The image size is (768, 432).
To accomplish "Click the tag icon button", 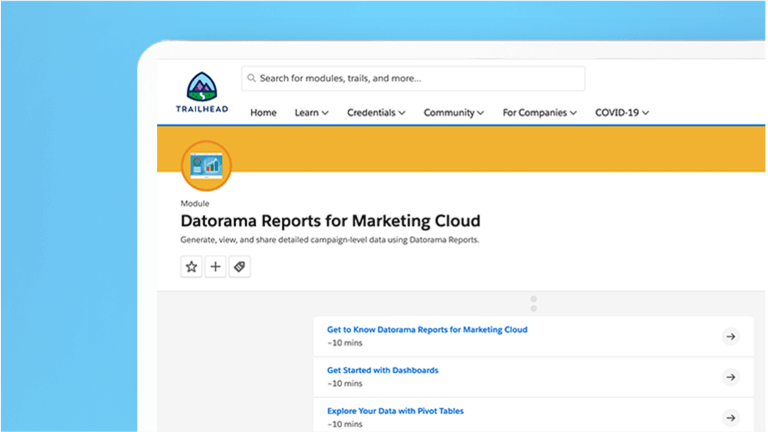I will [239, 267].
